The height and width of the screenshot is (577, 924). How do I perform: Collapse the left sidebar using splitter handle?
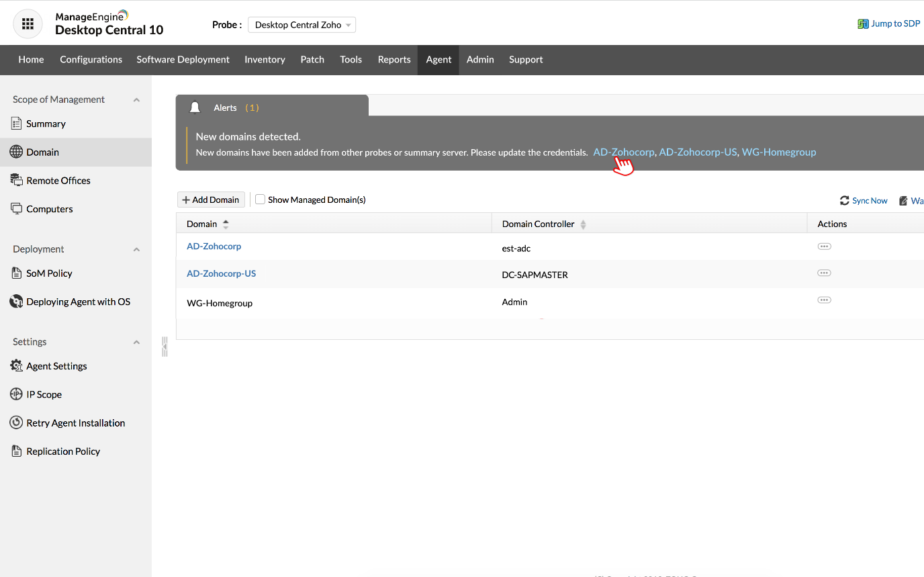click(165, 347)
